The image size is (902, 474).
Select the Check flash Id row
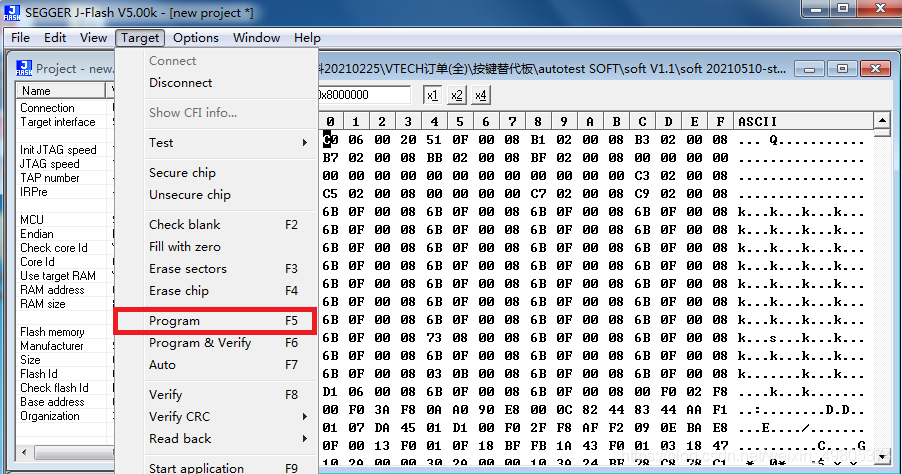coord(63,388)
